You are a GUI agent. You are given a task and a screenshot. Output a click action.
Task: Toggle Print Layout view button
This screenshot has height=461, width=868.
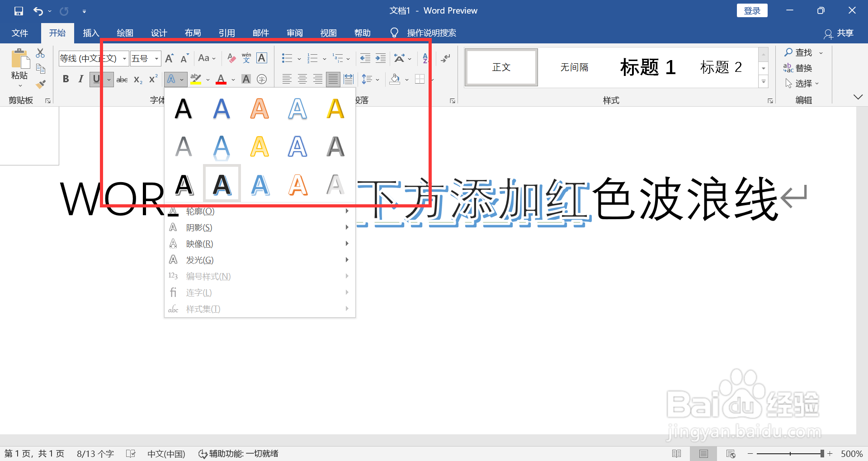tap(703, 454)
